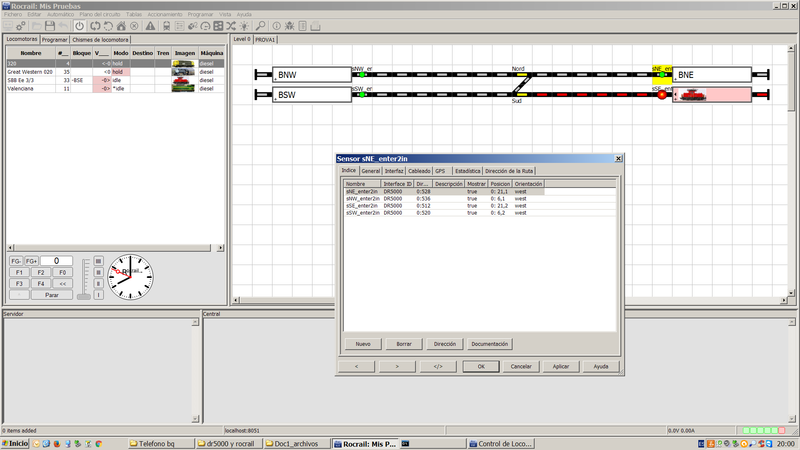Click the house icon in the toolbar
The image size is (800, 450).
tap(121, 26)
